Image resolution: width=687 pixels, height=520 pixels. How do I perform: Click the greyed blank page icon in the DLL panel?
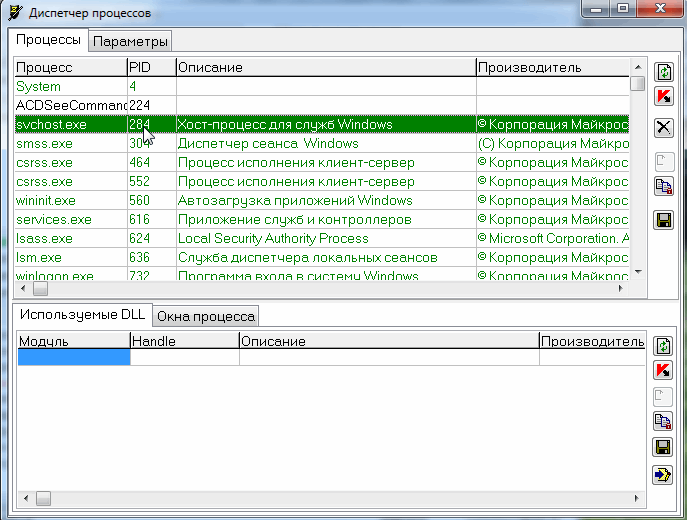click(663, 397)
